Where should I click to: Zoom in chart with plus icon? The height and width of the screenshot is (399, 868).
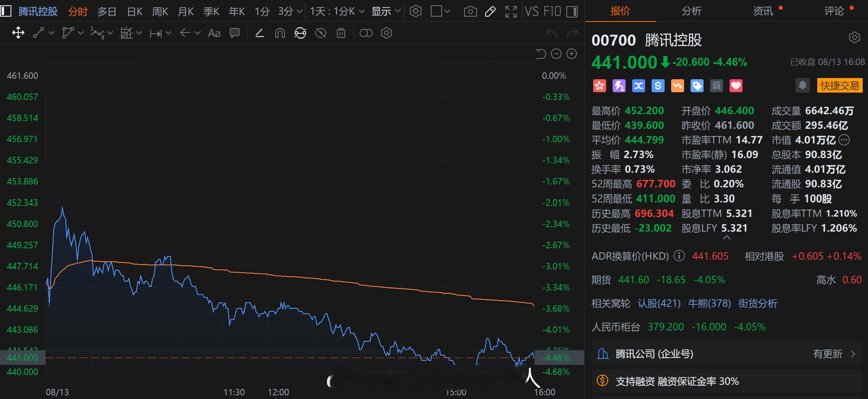coord(572,54)
